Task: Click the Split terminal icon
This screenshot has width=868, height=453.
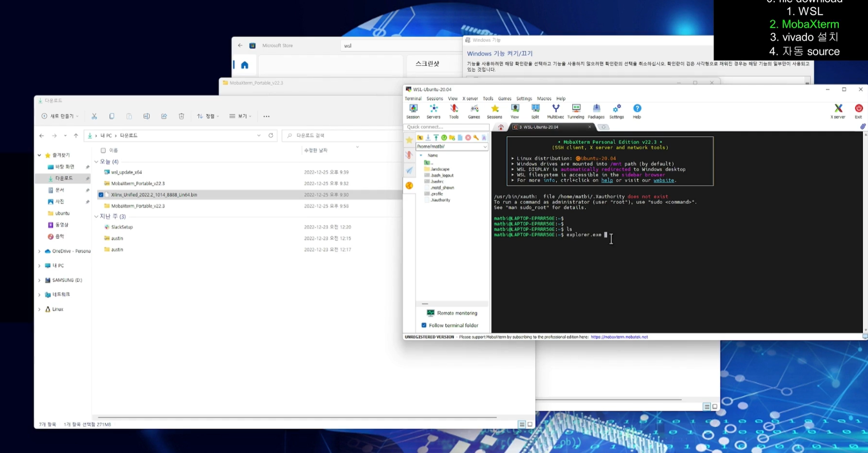Action: pyautogui.click(x=535, y=111)
